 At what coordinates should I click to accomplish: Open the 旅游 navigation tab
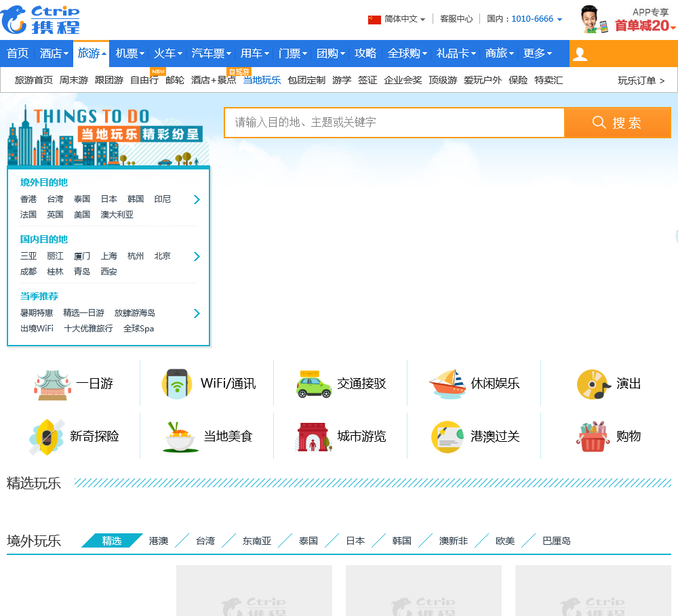click(x=92, y=54)
